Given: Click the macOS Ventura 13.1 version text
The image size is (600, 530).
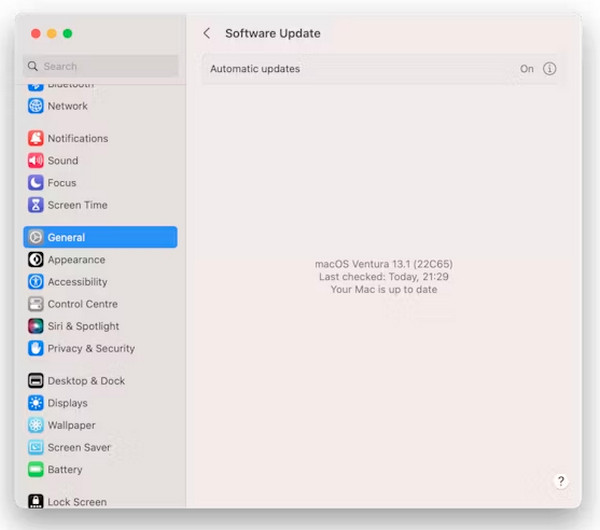Looking at the screenshot, I should click(x=384, y=264).
